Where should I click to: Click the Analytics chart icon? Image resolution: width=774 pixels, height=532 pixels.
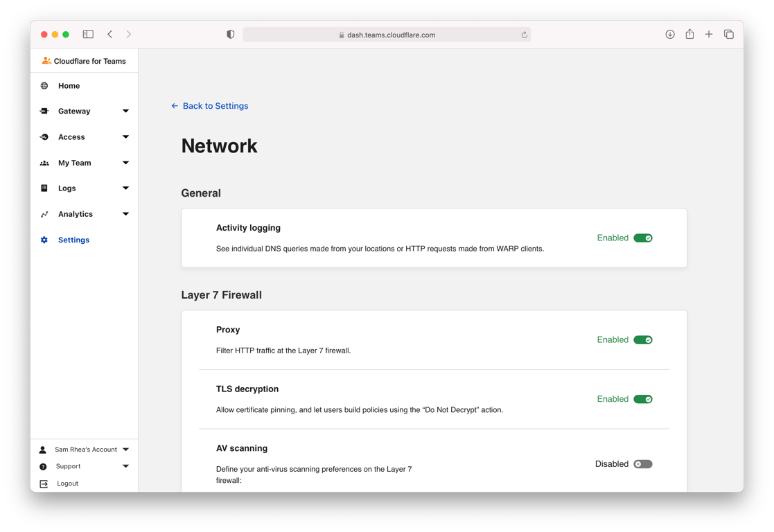[44, 213]
